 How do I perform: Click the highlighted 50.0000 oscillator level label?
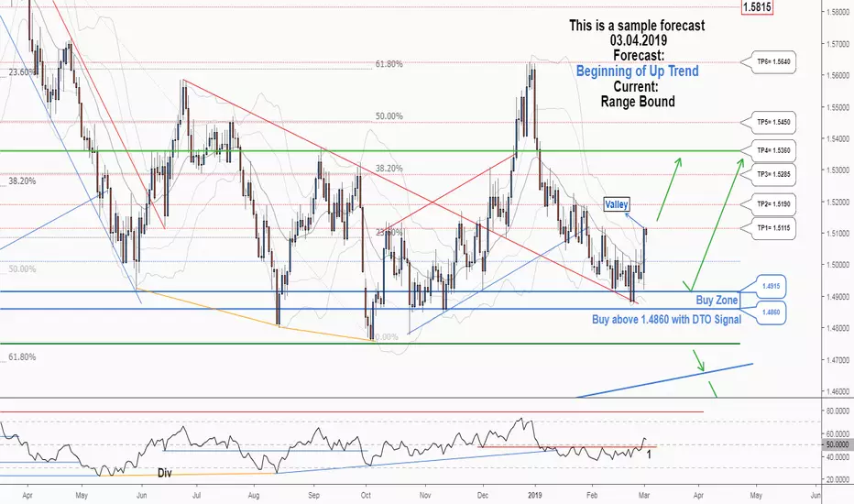[x=838, y=445]
